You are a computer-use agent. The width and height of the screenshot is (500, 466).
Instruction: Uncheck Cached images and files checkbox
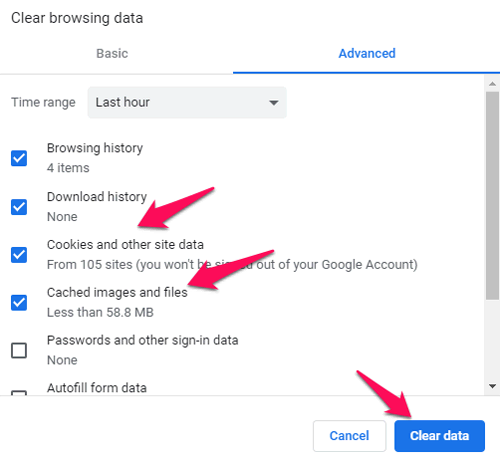point(19,302)
